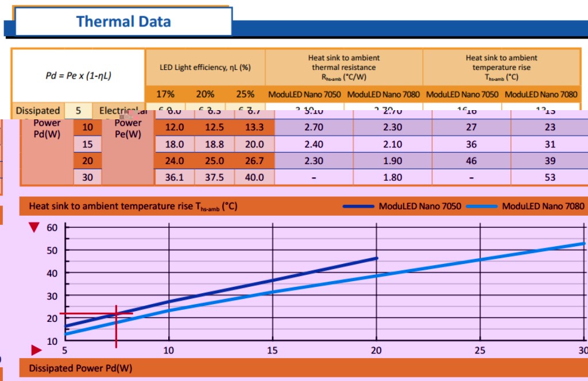Select the 53 temperature rise cell
Image resolution: width=588 pixels, height=381 pixels.
click(x=550, y=177)
